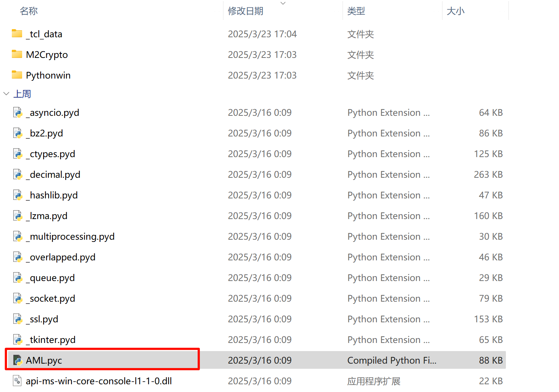Sort files by 大小 column header
559x392 pixels.
(x=455, y=11)
